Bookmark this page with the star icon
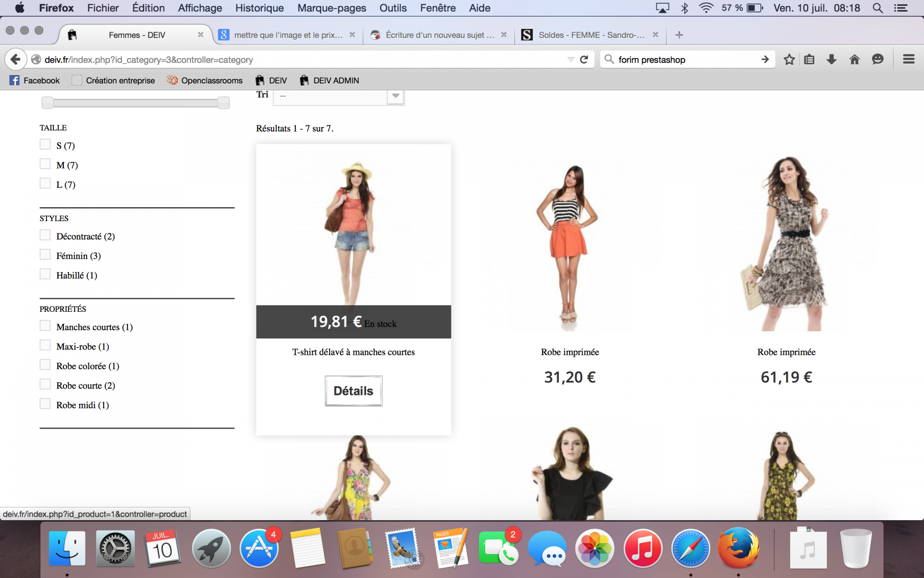The height and width of the screenshot is (578, 924). [789, 59]
